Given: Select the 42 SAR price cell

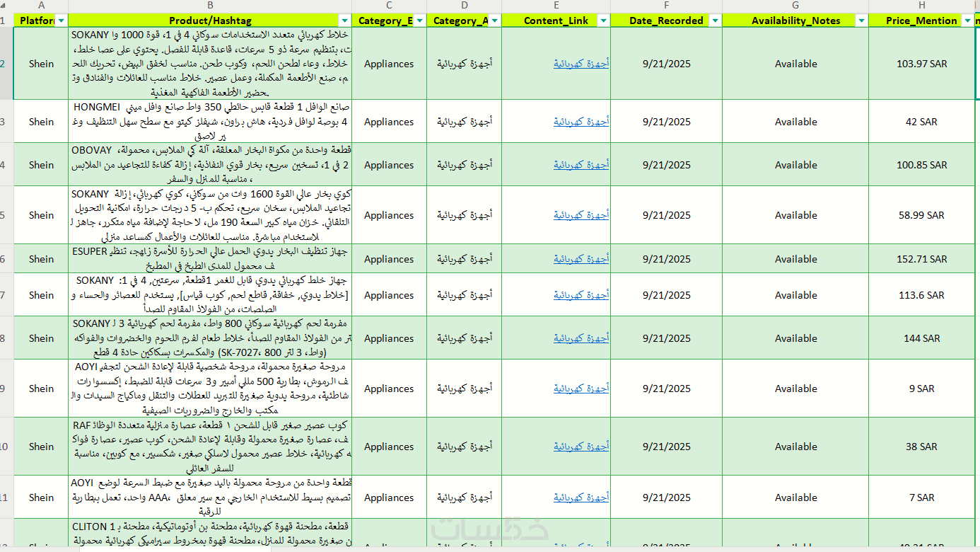Looking at the screenshot, I should click(x=921, y=122).
